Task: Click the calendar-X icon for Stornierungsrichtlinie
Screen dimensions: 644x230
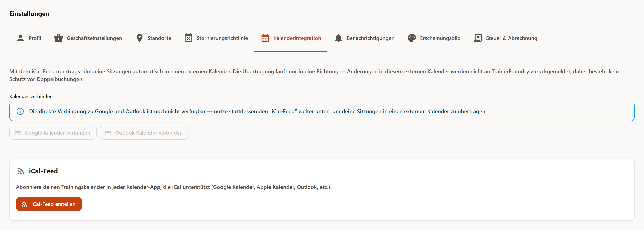Action: pyautogui.click(x=188, y=38)
